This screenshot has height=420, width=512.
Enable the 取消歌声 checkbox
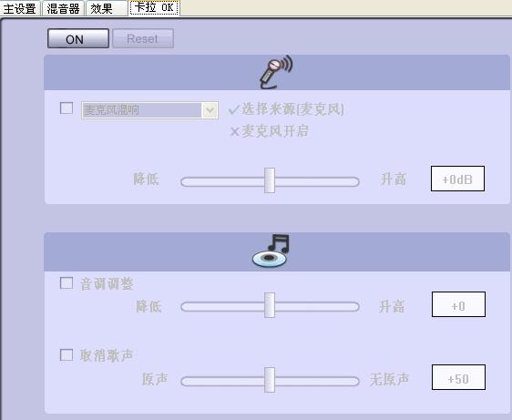pos(67,354)
